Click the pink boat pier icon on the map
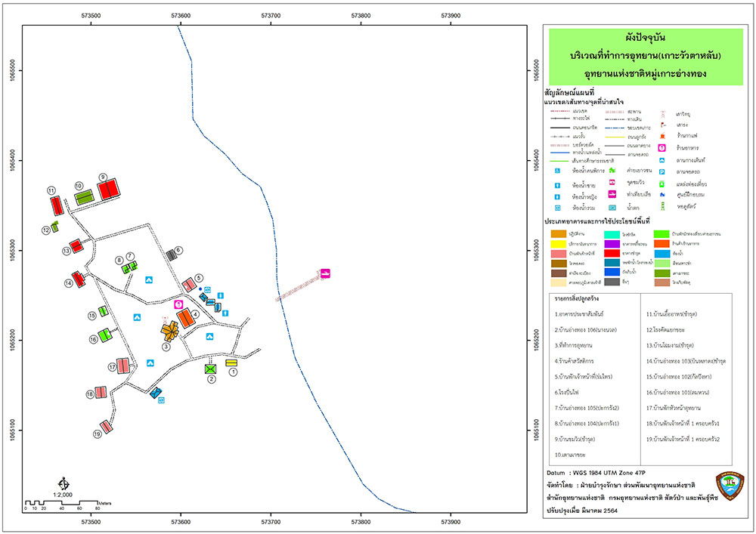Viewport: 756px width, 534px height. 325,273
